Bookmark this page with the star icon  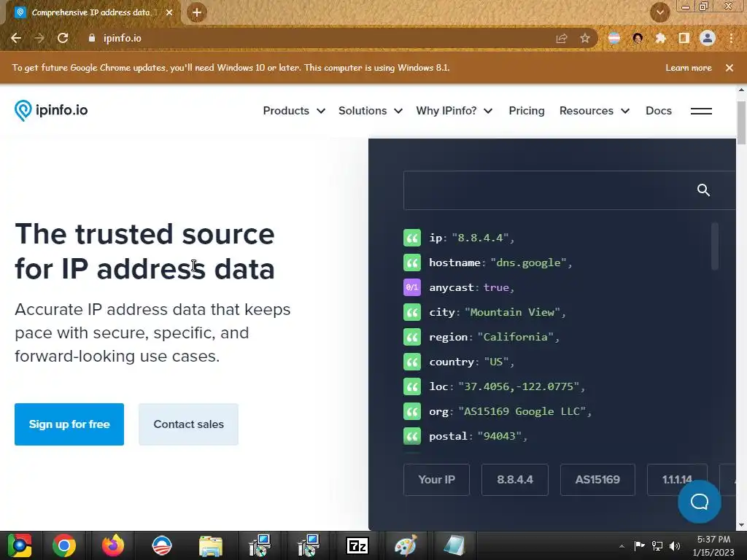pos(585,38)
